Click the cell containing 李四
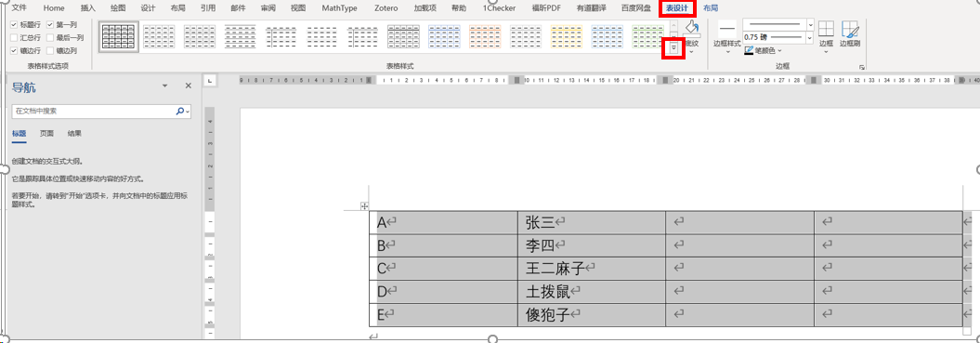Image resolution: width=980 pixels, height=343 pixels. point(592,245)
